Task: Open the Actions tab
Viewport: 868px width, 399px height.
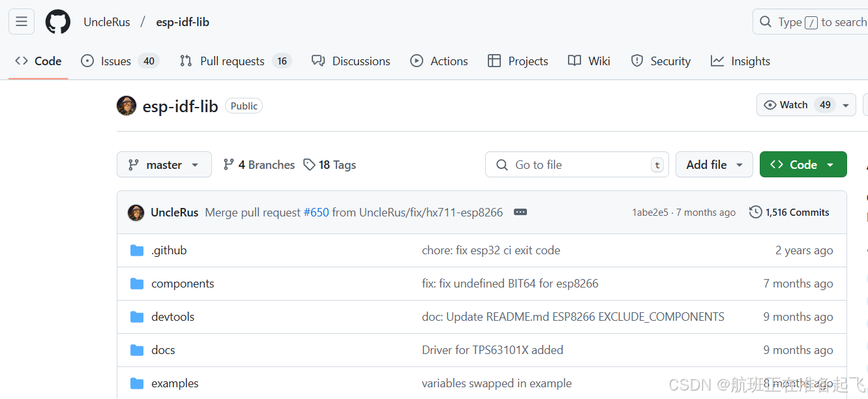Action: (x=439, y=61)
